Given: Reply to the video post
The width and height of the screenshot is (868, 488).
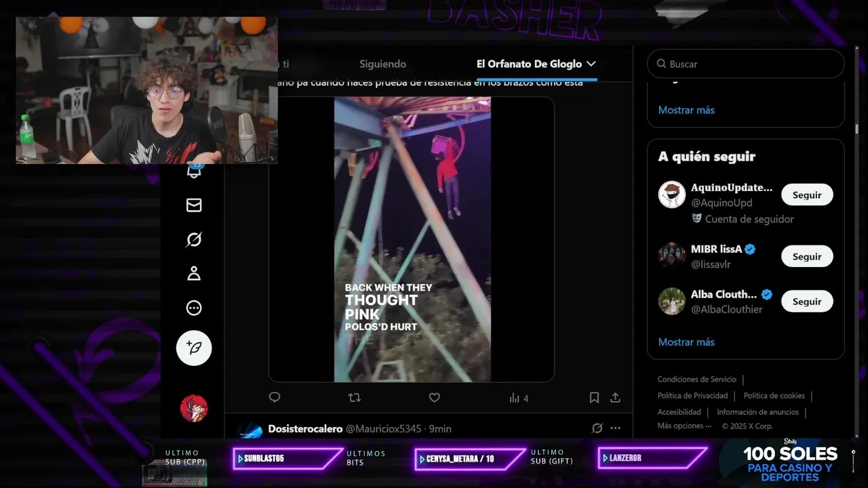Looking at the screenshot, I should point(275,398).
